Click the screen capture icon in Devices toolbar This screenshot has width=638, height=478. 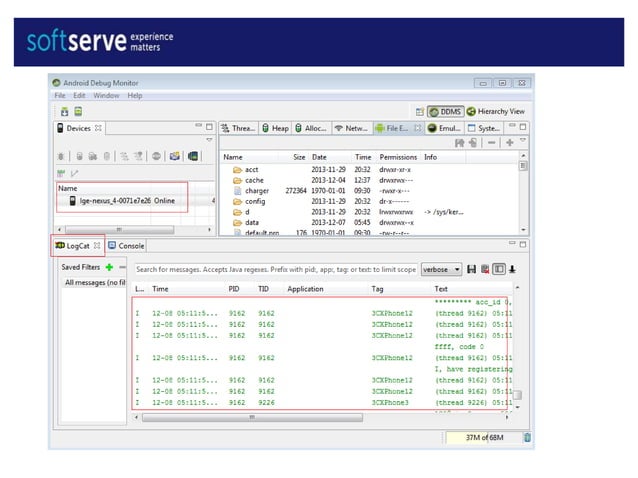tap(175, 155)
